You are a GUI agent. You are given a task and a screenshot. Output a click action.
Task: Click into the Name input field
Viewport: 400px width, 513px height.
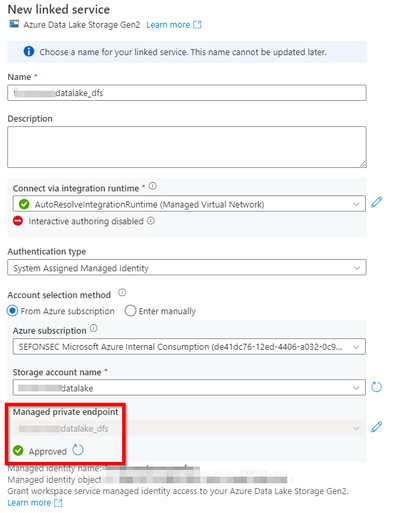[187, 93]
